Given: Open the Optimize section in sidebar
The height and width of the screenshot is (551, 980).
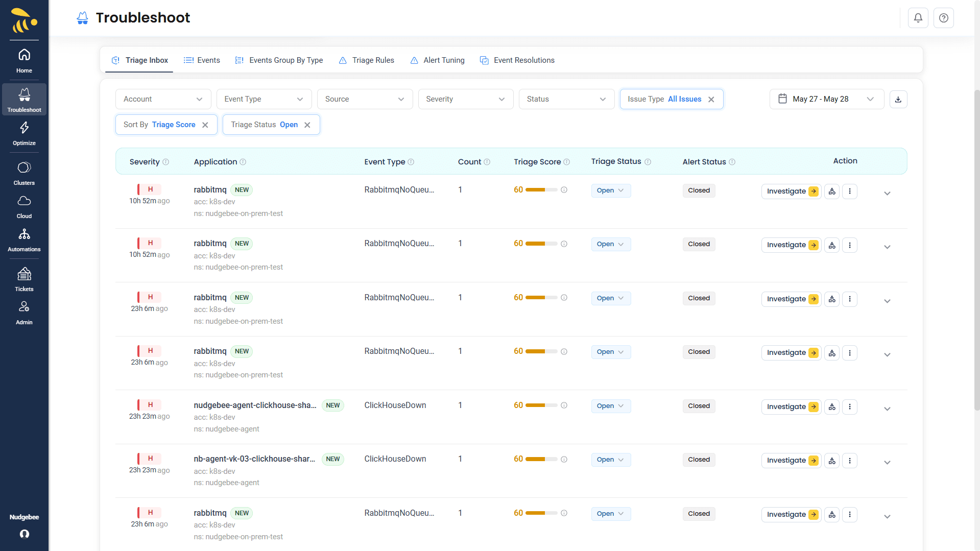Looking at the screenshot, I should 24,134.
